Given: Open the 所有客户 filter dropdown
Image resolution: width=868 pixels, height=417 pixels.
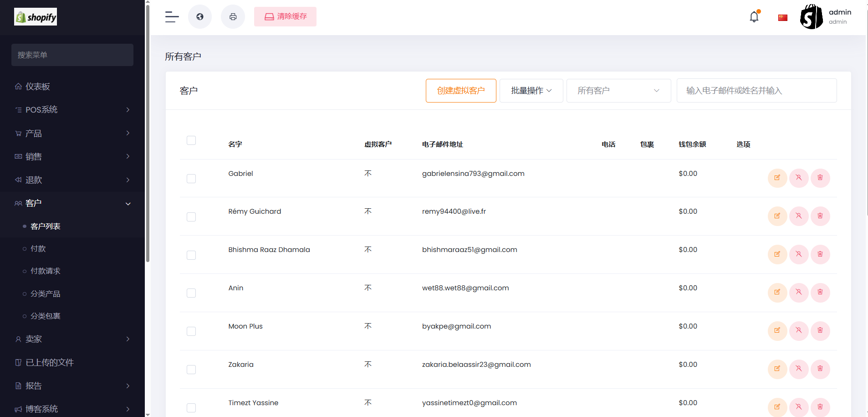Looking at the screenshot, I should pyautogui.click(x=618, y=91).
